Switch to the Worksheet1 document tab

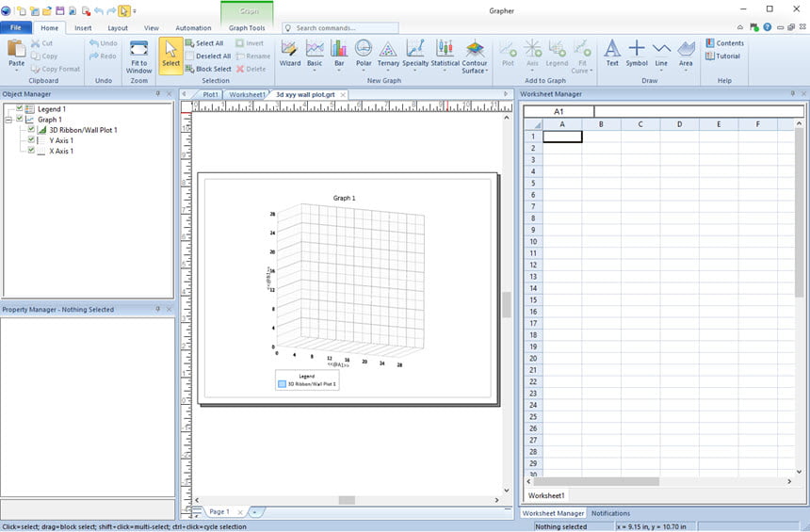[247, 94]
